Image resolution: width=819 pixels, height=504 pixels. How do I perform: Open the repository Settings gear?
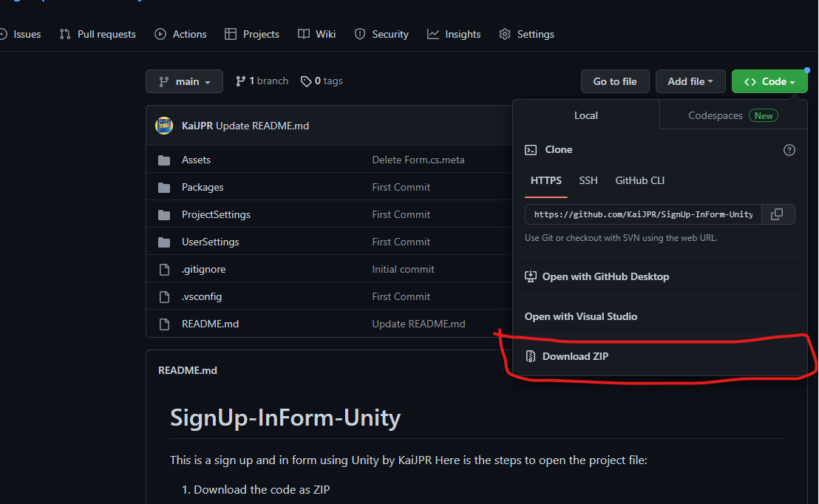pyautogui.click(x=504, y=34)
